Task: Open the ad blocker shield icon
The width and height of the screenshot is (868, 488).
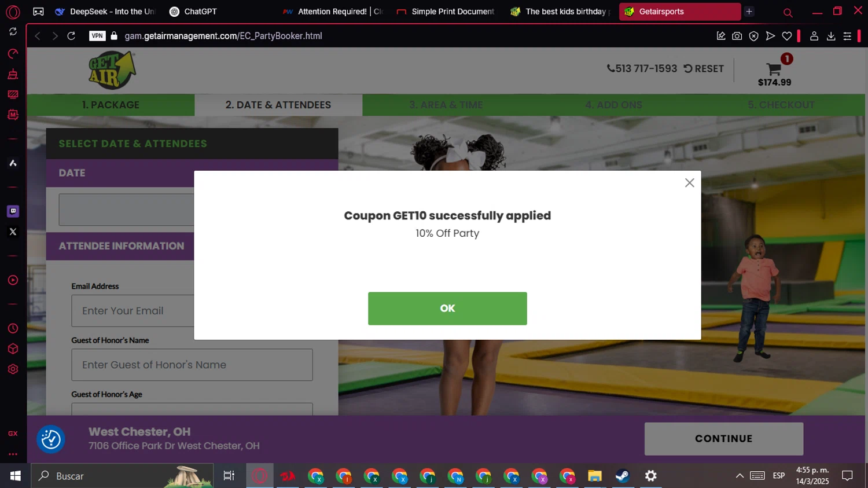Action: point(753,36)
